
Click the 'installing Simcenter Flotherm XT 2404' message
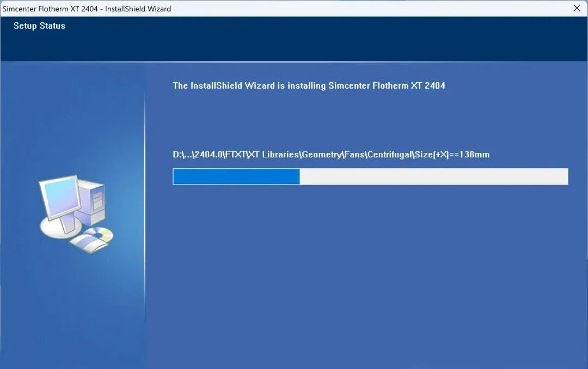309,85
